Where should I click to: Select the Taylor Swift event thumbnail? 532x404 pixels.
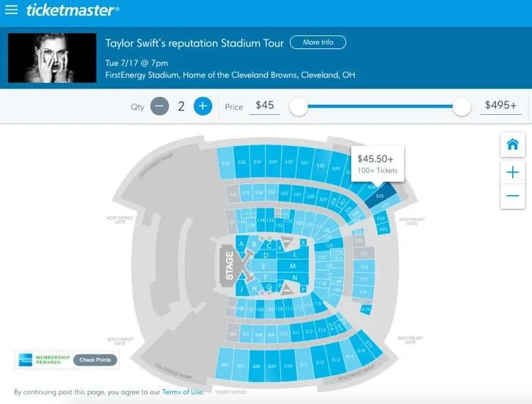[52, 58]
